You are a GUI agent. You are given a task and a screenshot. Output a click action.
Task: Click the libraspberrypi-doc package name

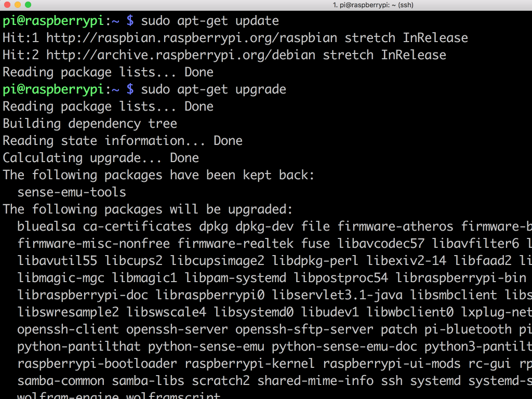[83, 295]
